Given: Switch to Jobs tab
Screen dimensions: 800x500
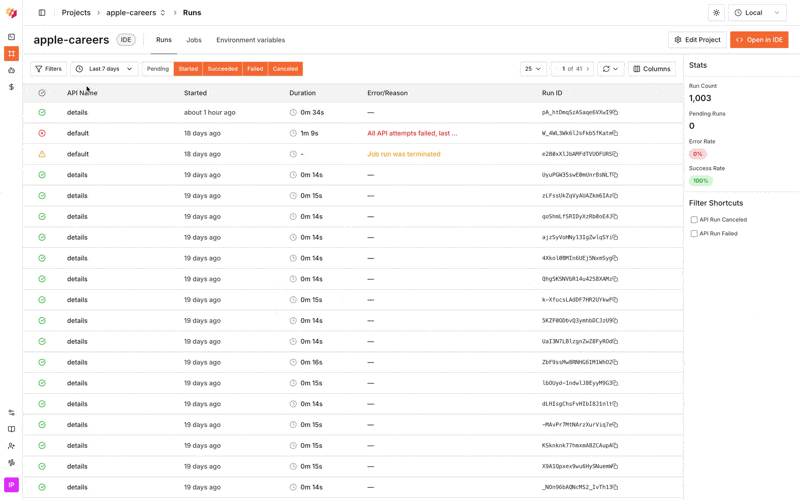Looking at the screenshot, I should [194, 40].
